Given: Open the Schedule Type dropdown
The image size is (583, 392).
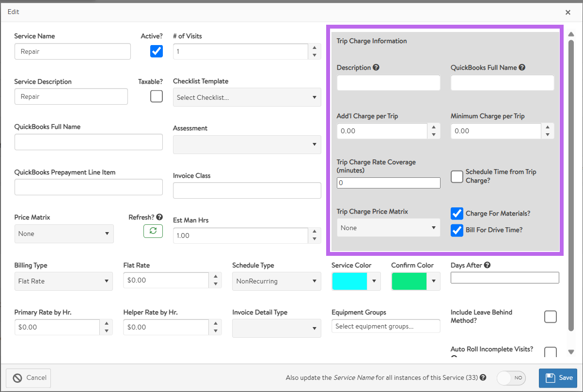Looking at the screenshot, I should 276,281.
